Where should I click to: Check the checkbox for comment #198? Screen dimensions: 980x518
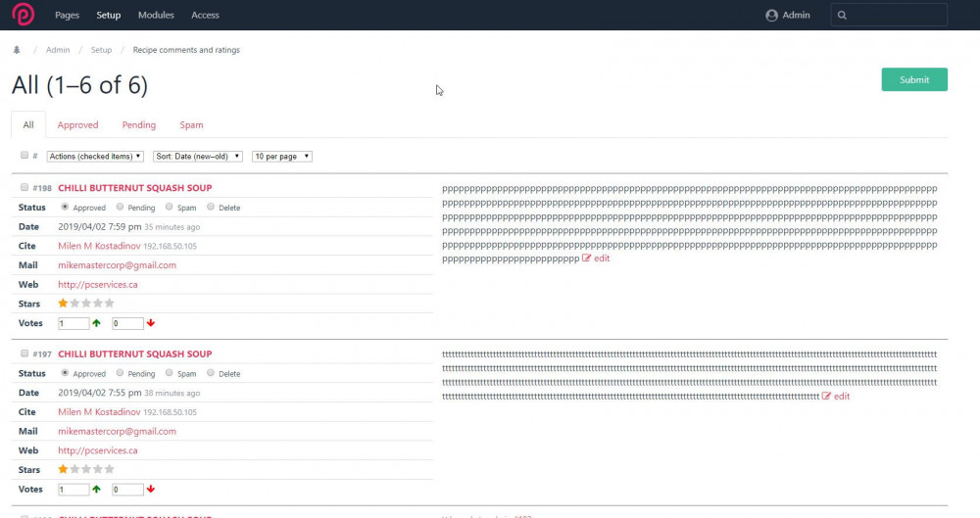pos(24,187)
